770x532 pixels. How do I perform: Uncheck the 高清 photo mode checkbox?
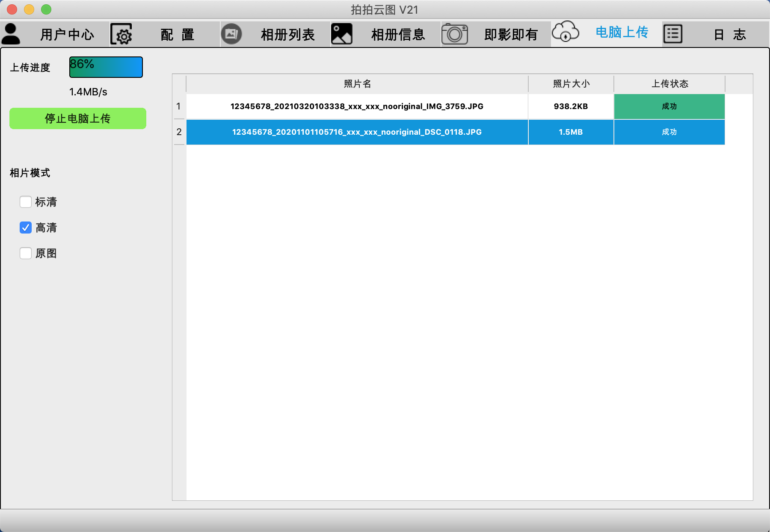click(26, 228)
